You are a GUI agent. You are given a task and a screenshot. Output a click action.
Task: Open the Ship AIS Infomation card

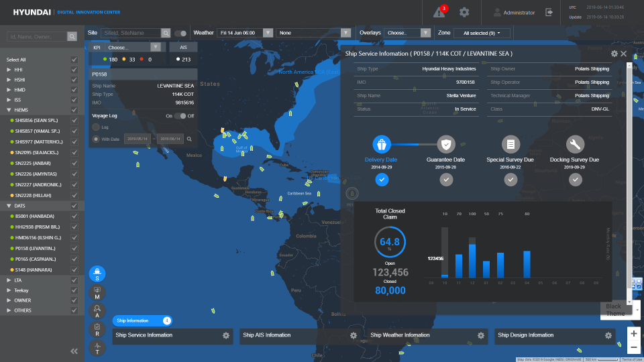pos(301,336)
